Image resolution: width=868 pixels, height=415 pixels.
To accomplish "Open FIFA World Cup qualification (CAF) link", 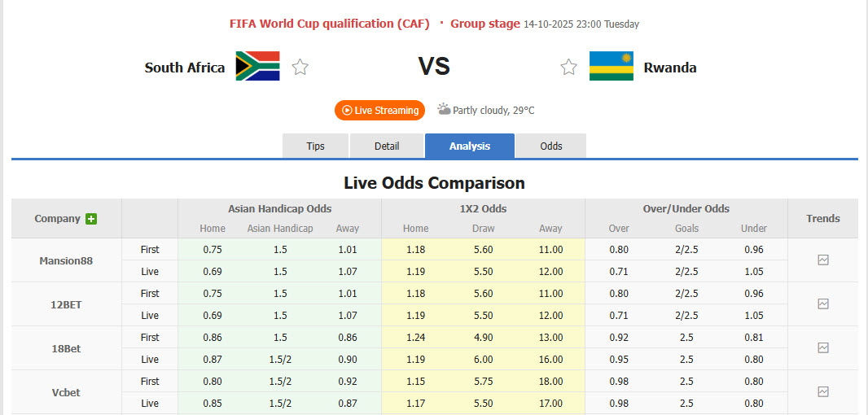I will [329, 24].
